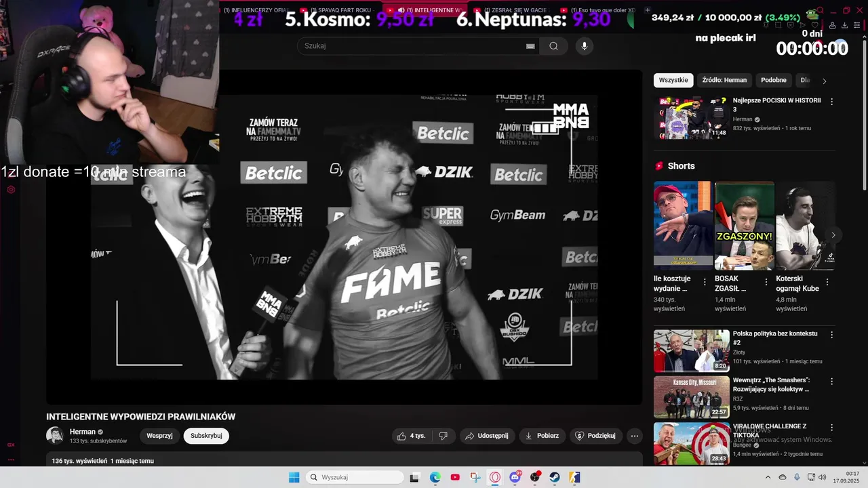The height and width of the screenshot is (488, 868).
Task: Open Polska polityka bez kontekstu thumbnail
Action: (x=691, y=350)
